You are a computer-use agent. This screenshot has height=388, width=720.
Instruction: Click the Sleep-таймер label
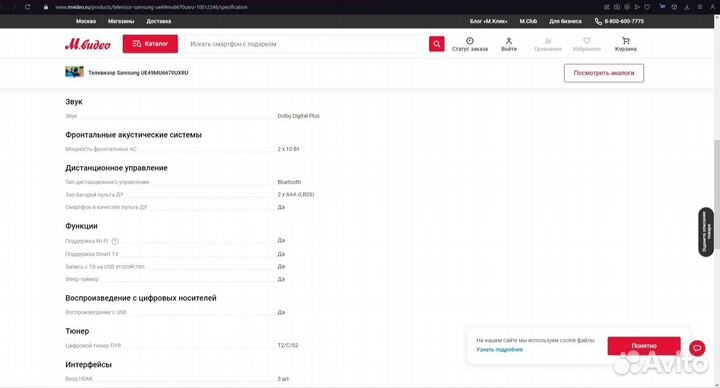click(82, 279)
